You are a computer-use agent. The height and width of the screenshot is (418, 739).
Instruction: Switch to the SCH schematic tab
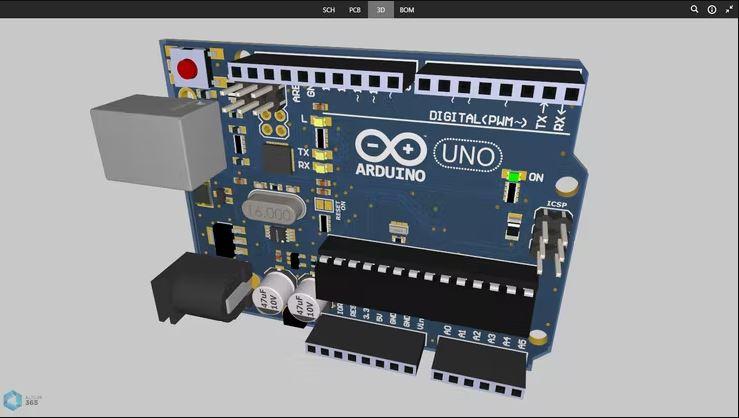328,9
